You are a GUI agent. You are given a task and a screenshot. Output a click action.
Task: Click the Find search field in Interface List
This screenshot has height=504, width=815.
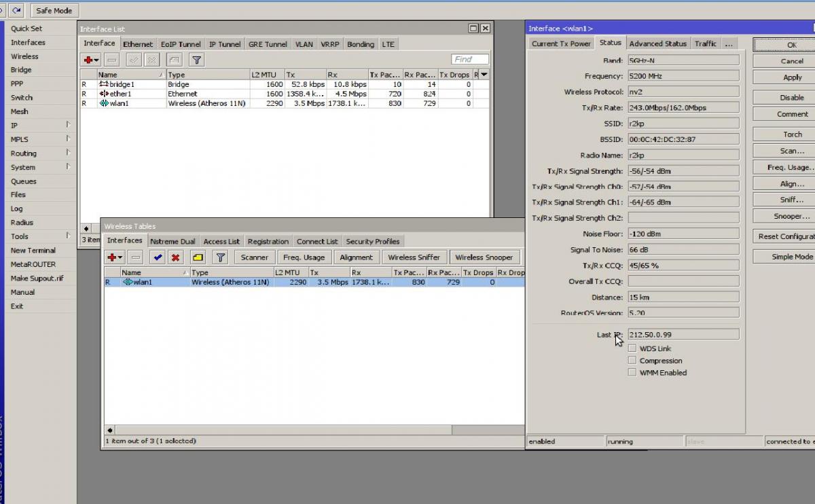pyautogui.click(x=470, y=59)
